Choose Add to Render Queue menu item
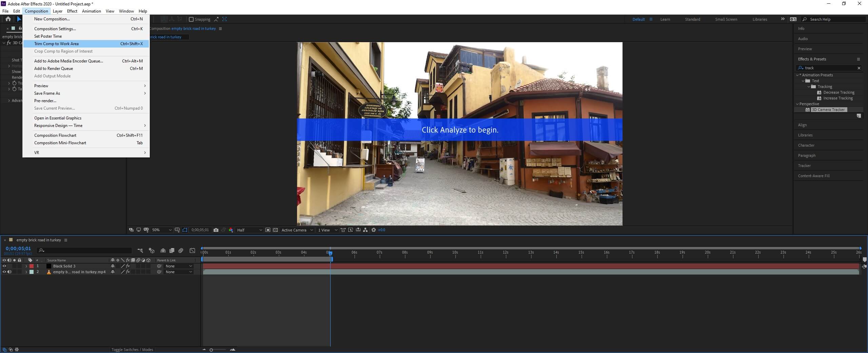 pyautogui.click(x=54, y=69)
